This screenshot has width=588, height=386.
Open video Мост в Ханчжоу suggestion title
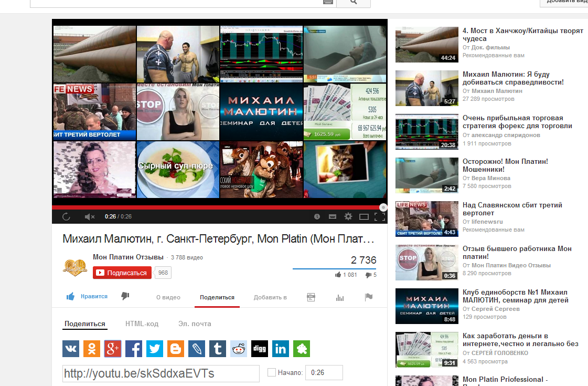tap(523, 35)
